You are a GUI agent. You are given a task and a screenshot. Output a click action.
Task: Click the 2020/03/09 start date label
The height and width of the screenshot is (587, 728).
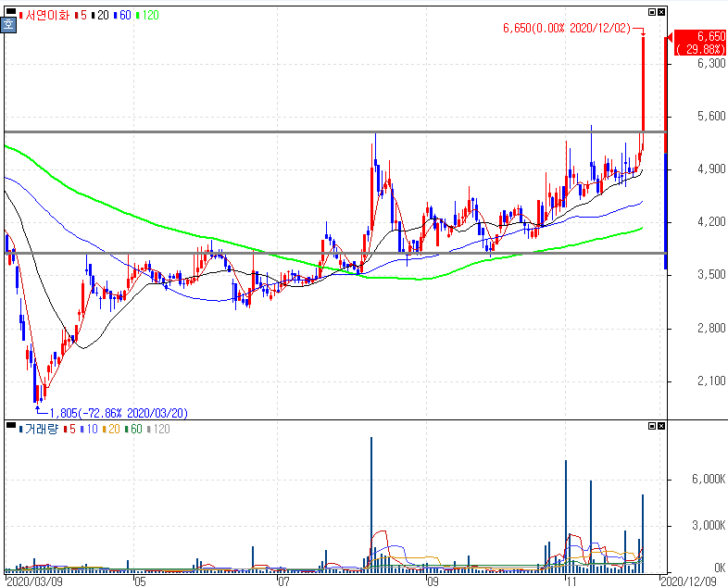[x=35, y=581]
